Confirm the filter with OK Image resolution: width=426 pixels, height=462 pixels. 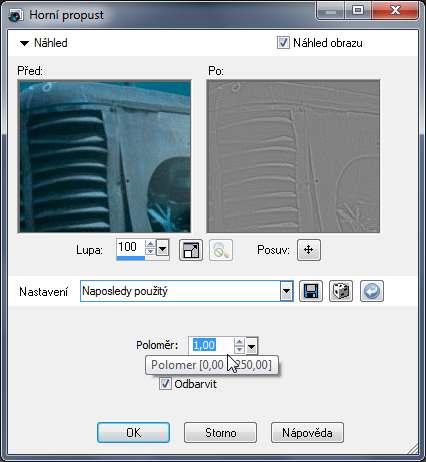(133, 432)
